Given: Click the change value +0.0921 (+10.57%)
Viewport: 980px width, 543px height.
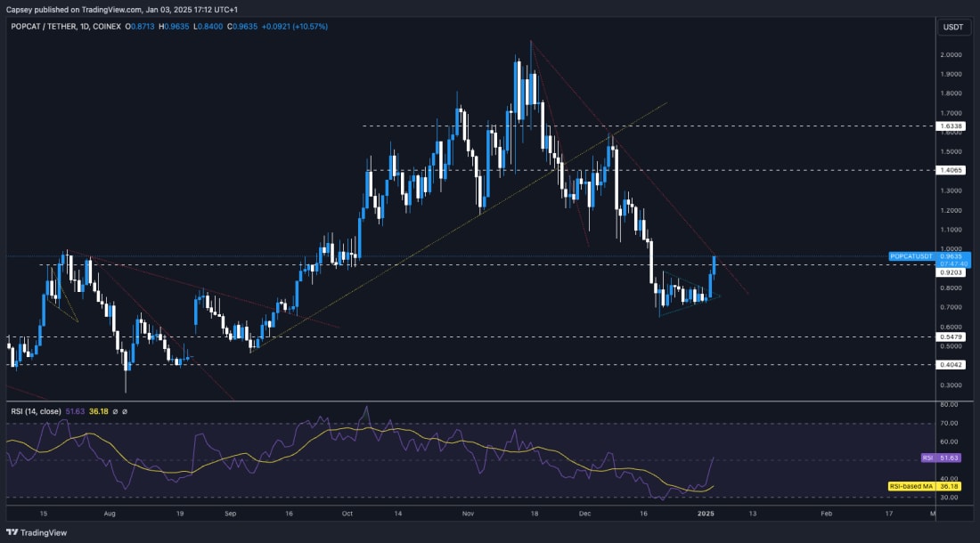Looking at the screenshot, I should point(294,27).
